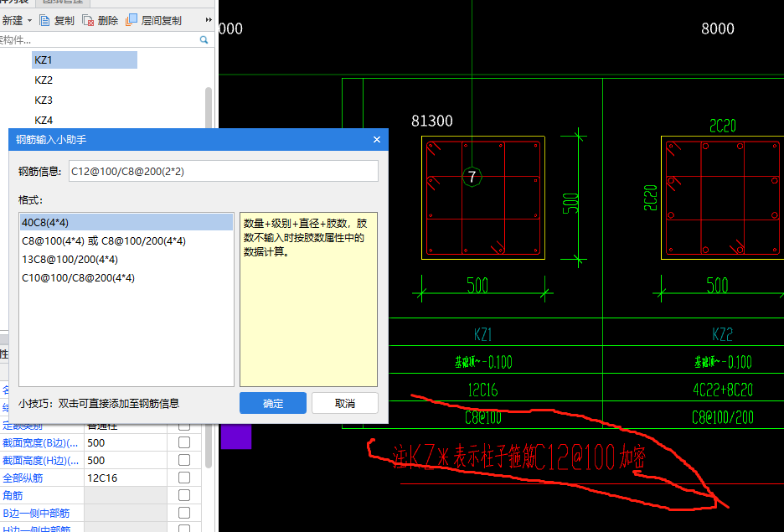784x532 pixels.
Task: Select format 40C8(4*4)
Action: pyautogui.click(x=126, y=223)
